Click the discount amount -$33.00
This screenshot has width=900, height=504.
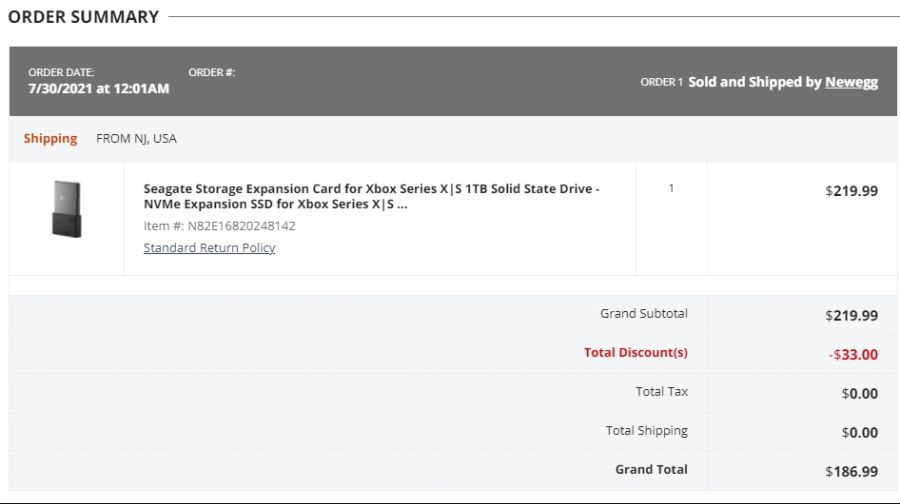pyautogui.click(x=853, y=354)
